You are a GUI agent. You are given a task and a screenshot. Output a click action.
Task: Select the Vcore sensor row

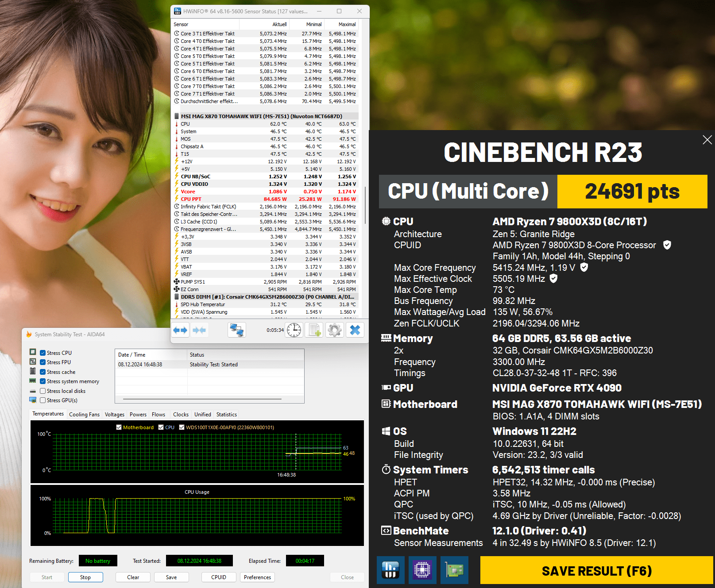click(x=265, y=192)
